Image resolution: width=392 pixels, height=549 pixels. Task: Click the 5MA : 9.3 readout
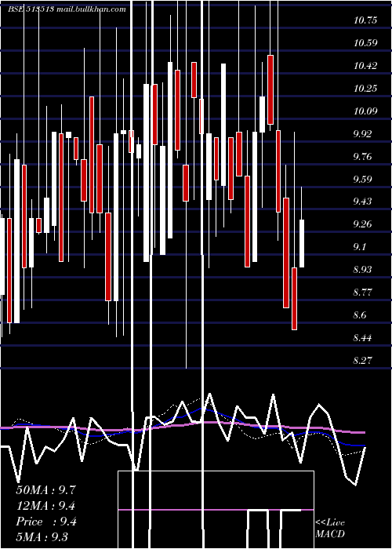(x=42, y=536)
